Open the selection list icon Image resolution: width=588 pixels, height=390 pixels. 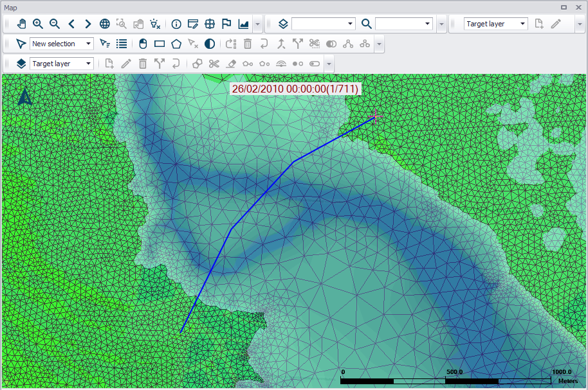[x=122, y=44]
